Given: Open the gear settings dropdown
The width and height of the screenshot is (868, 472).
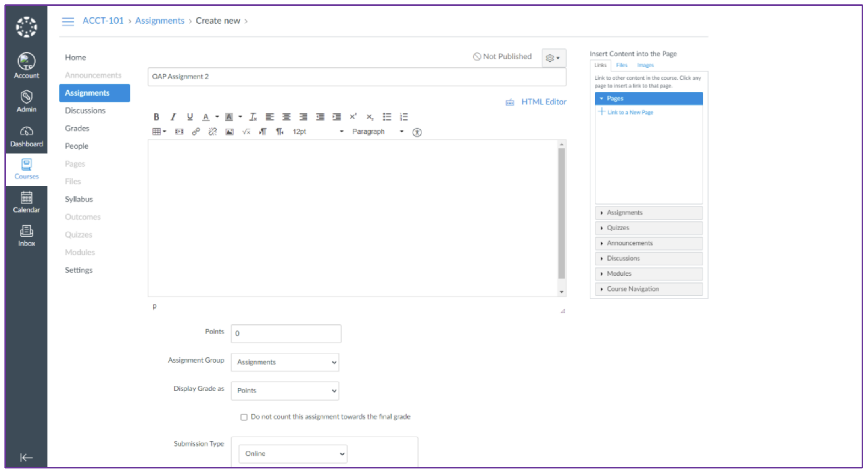Looking at the screenshot, I should pos(553,58).
